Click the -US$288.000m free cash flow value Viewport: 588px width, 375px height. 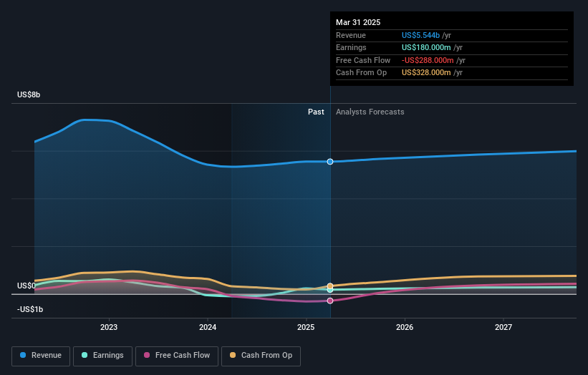click(x=428, y=60)
